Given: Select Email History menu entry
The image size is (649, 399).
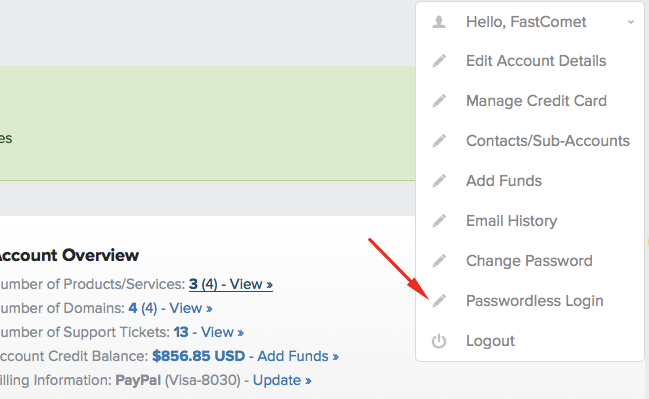Looking at the screenshot, I should tap(512, 221).
